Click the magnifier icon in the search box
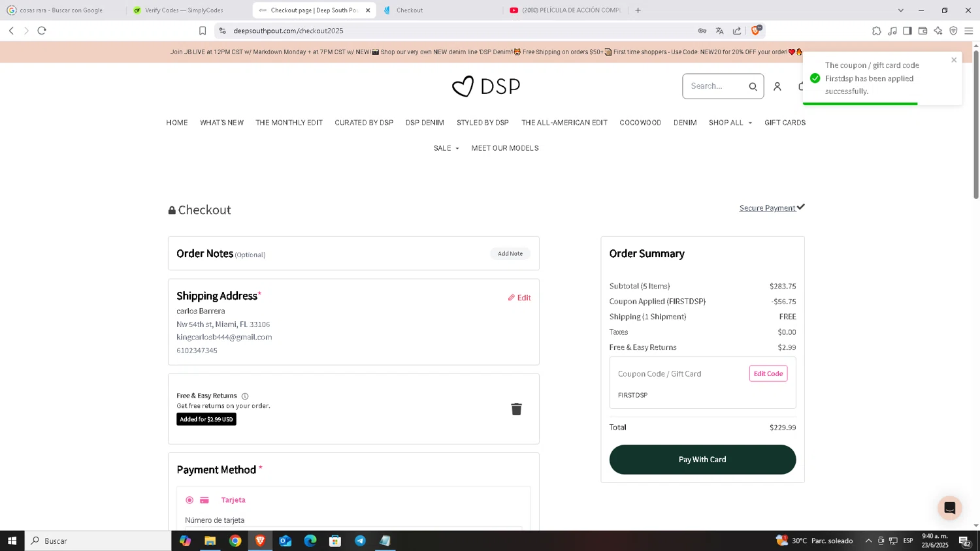Viewport: 980px width, 551px height. [x=753, y=86]
